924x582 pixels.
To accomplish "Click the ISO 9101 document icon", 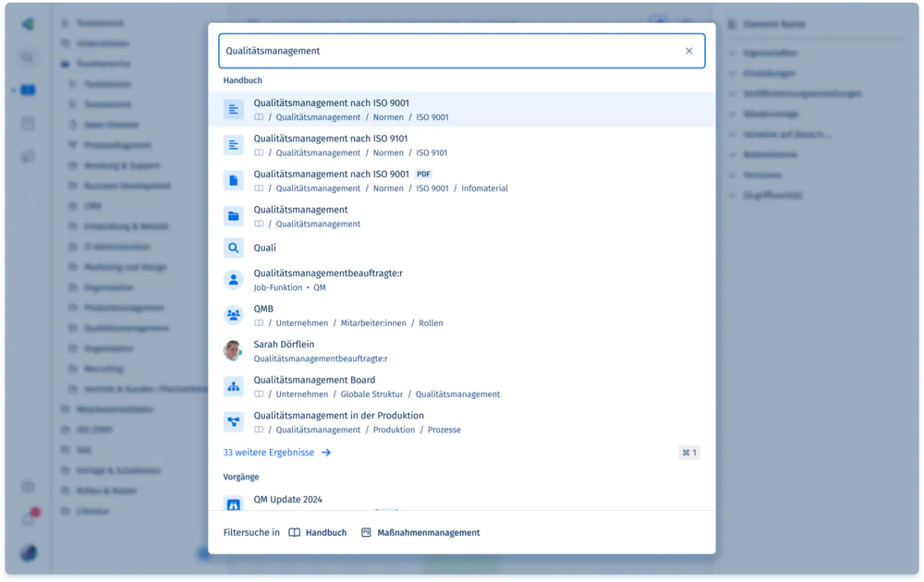I will tap(234, 145).
